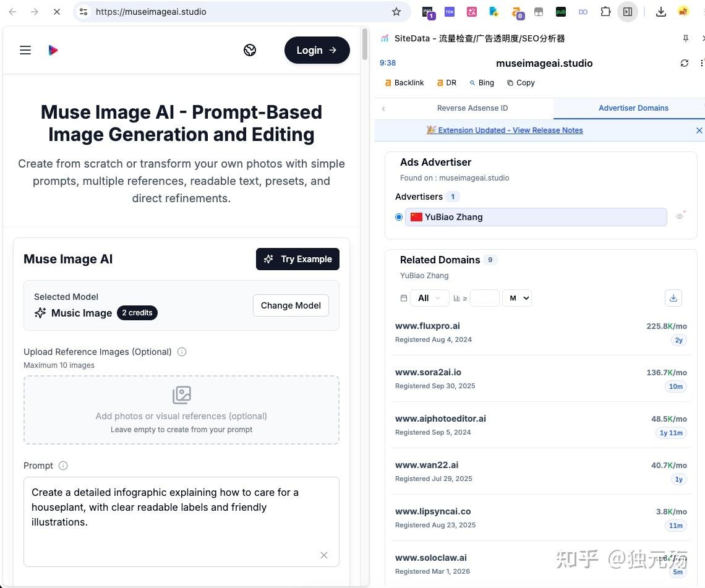Screen dimensions: 705x588
Task: Click the Change Model button
Action: [291, 305]
